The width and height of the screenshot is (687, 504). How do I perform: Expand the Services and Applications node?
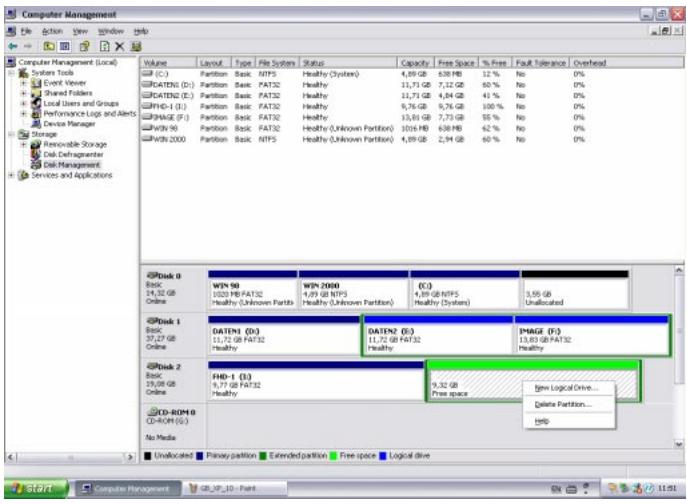click(x=12, y=175)
